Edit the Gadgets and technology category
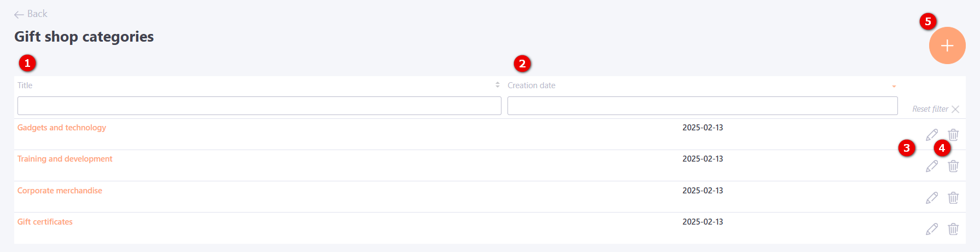 pos(932,135)
